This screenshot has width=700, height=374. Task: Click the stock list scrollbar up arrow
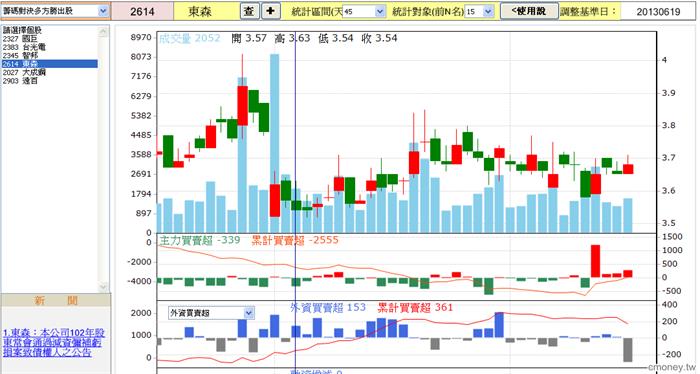click(103, 31)
